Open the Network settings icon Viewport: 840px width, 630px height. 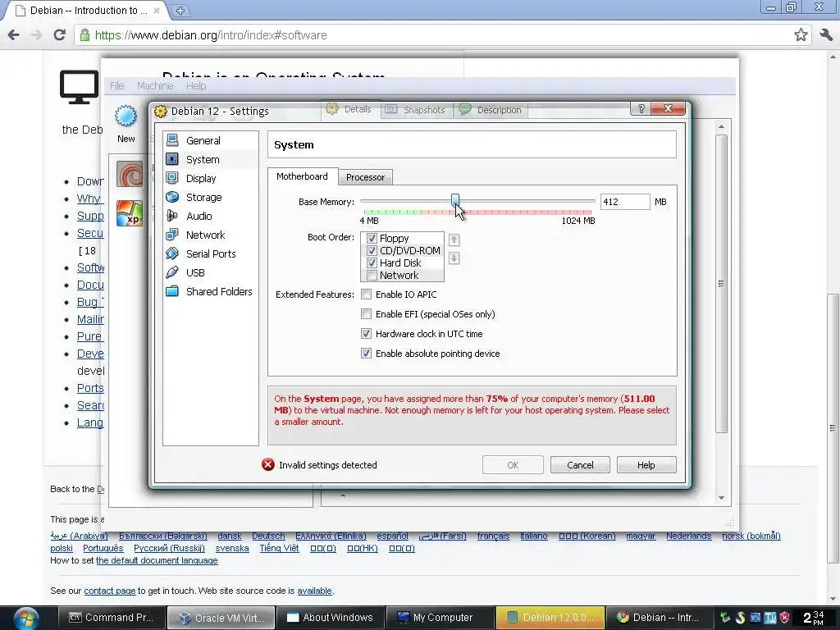click(172, 235)
